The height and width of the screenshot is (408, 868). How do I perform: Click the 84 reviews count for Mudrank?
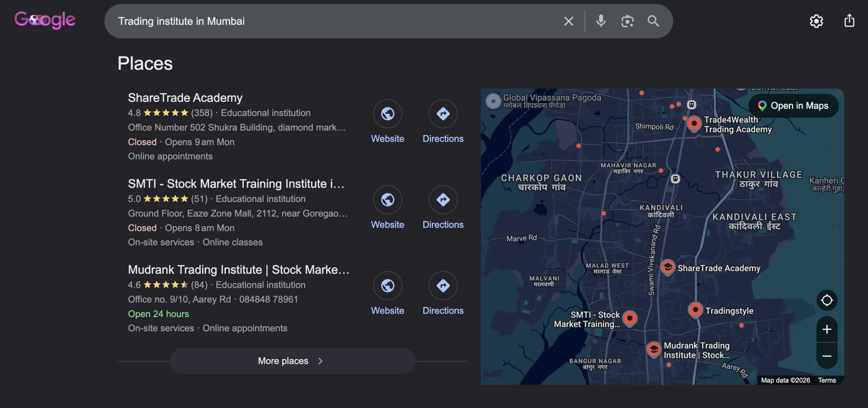[x=199, y=285]
